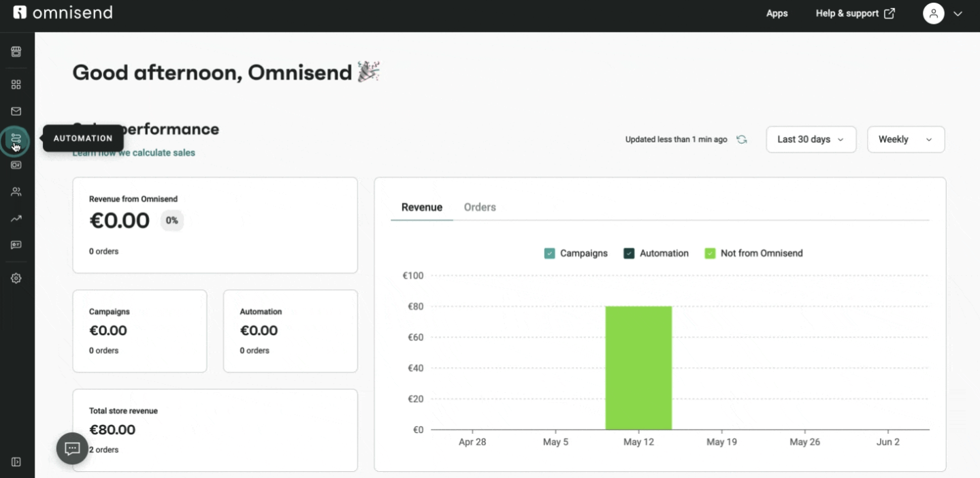This screenshot has height=478, width=980.
Task: Select the Revenue tab
Action: coord(421,208)
